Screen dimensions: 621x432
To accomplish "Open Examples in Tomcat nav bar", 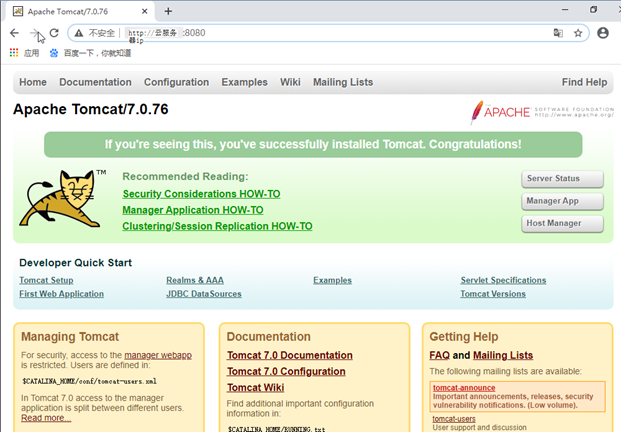I will coord(244,82).
